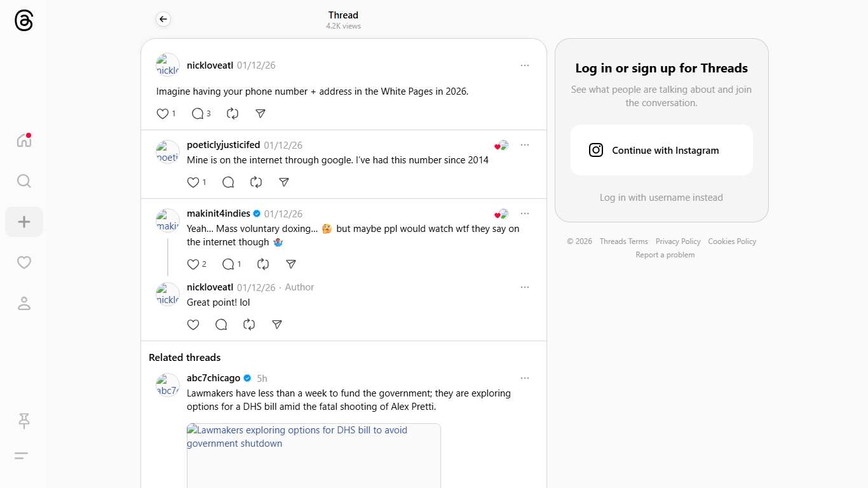Screen dimensions: 868x488
Task: Click the Threads logo icon
Action: 24,20
